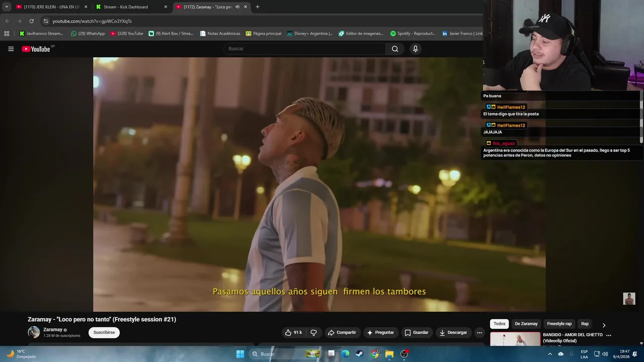Close the Zaramay tab
This screenshot has width=644, height=362.
246,7
